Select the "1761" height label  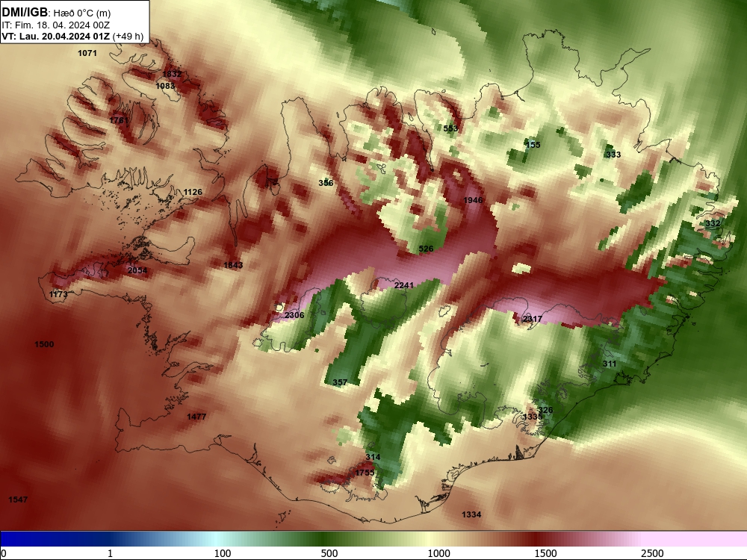coord(119,120)
